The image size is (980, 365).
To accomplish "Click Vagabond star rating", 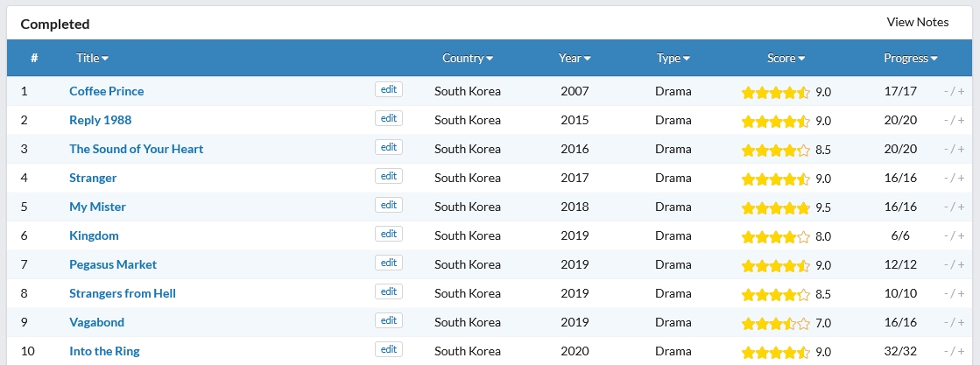I will [x=776, y=324].
